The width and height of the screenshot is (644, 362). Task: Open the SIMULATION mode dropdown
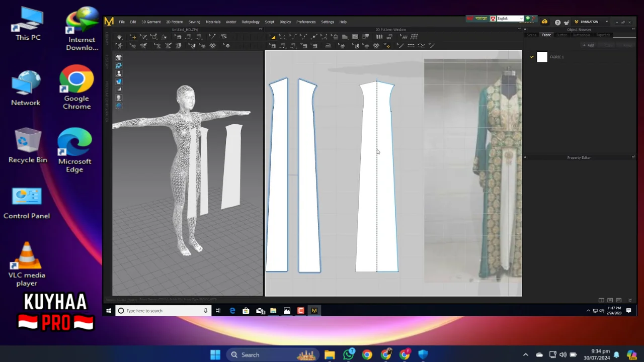point(592,22)
